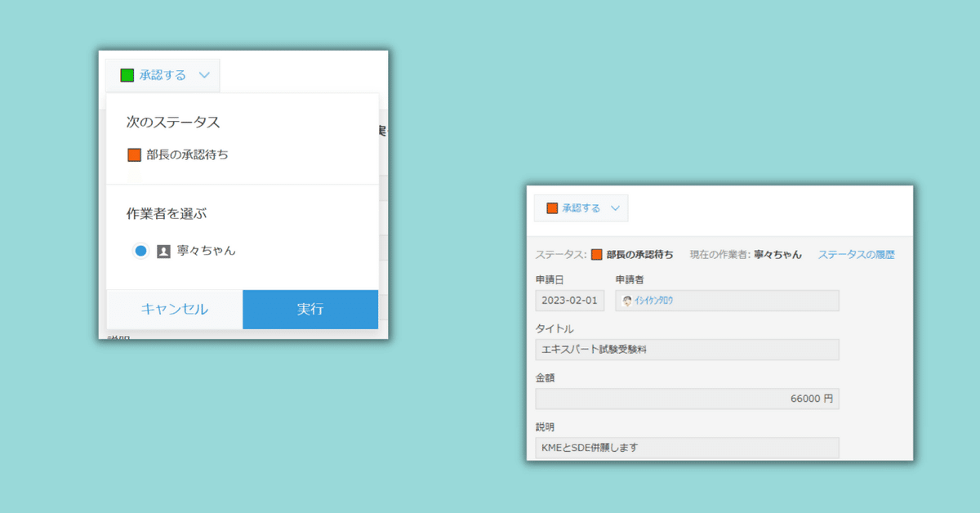Click the 金額 field showing 66000 円

tap(686, 399)
